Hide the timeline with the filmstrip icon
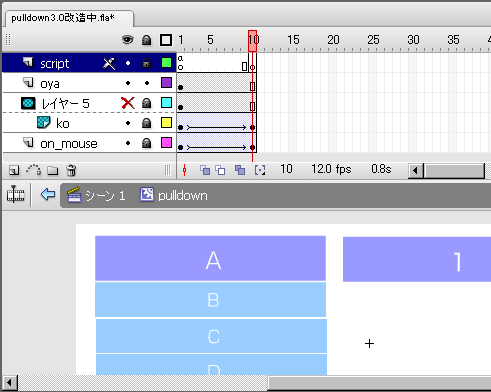This screenshot has width=491, height=392. (x=15, y=194)
